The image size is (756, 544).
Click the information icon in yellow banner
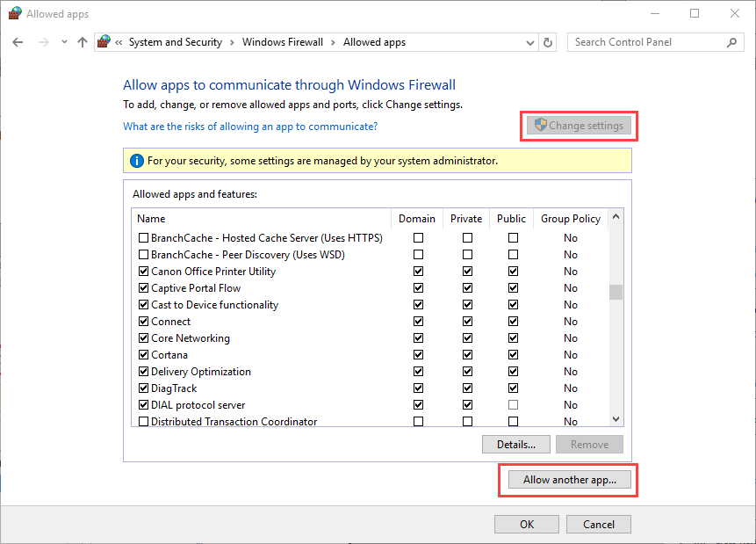tap(136, 161)
